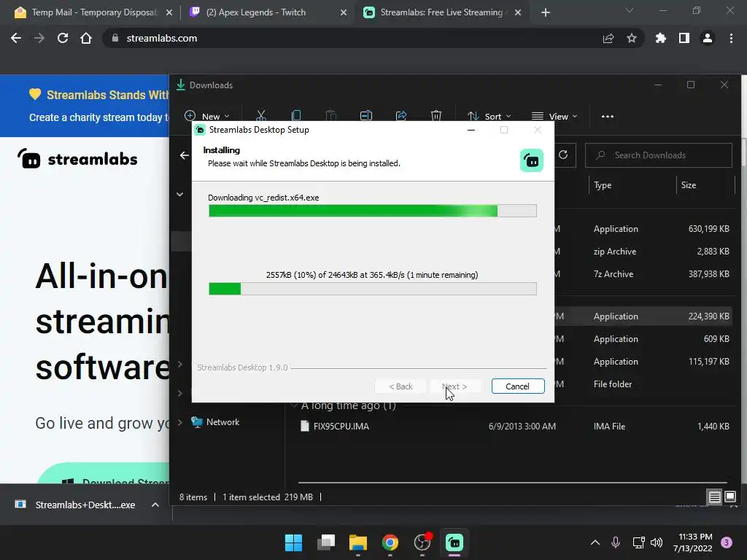
Task: Select Network in navigation pane
Action: point(222,422)
